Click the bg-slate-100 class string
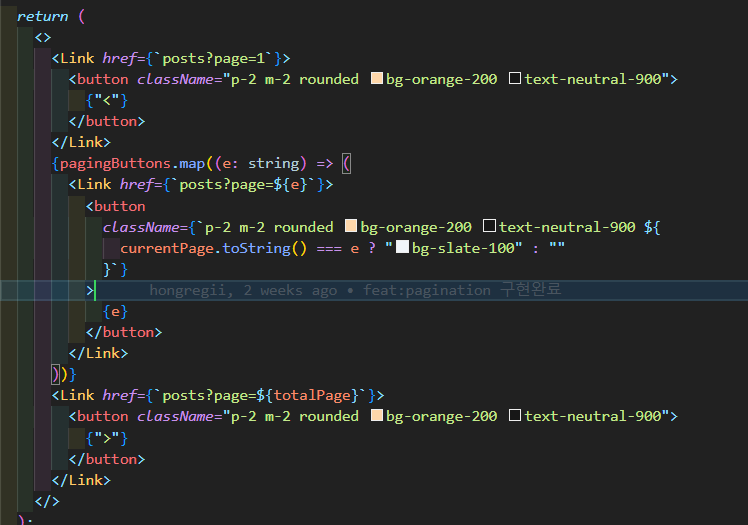 coord(463,248)
